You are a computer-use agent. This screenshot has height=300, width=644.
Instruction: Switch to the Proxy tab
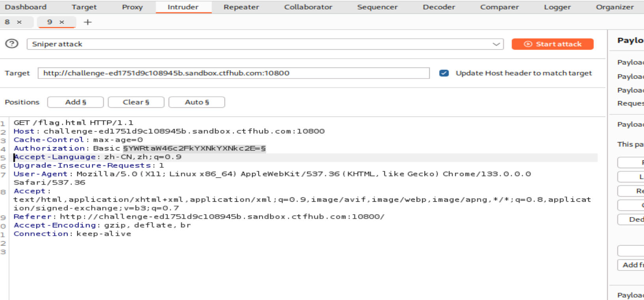[x=132, y=7]
